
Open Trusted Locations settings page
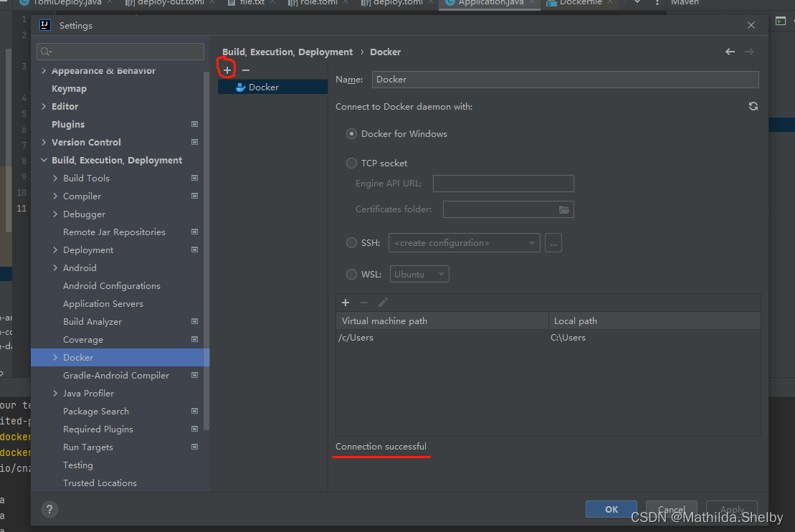[100, 483]
